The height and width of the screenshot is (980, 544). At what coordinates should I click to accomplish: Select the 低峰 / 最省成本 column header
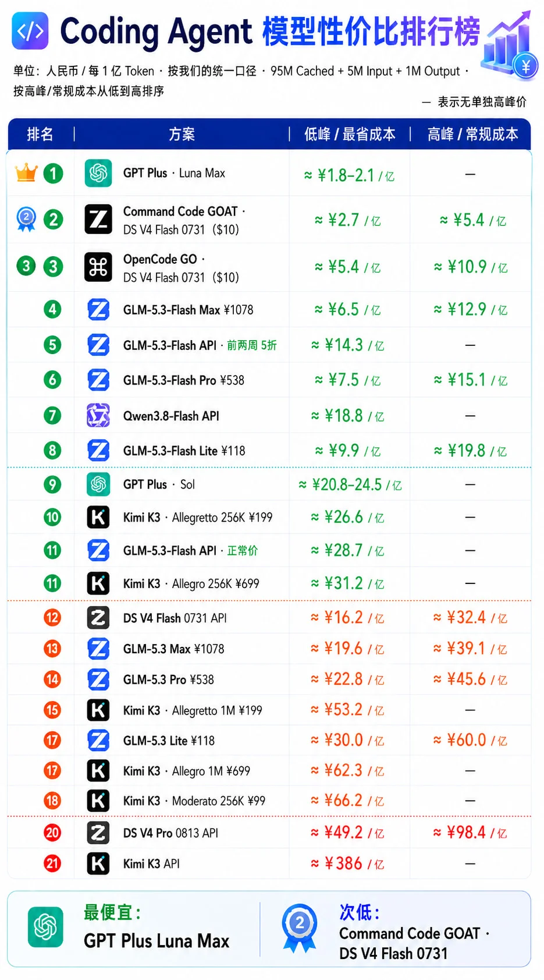coord(350,135)
